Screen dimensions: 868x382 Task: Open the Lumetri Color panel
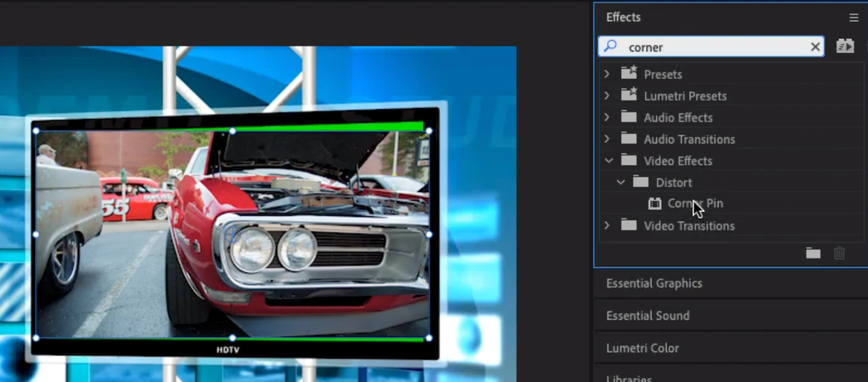click(x=642, y=348)
